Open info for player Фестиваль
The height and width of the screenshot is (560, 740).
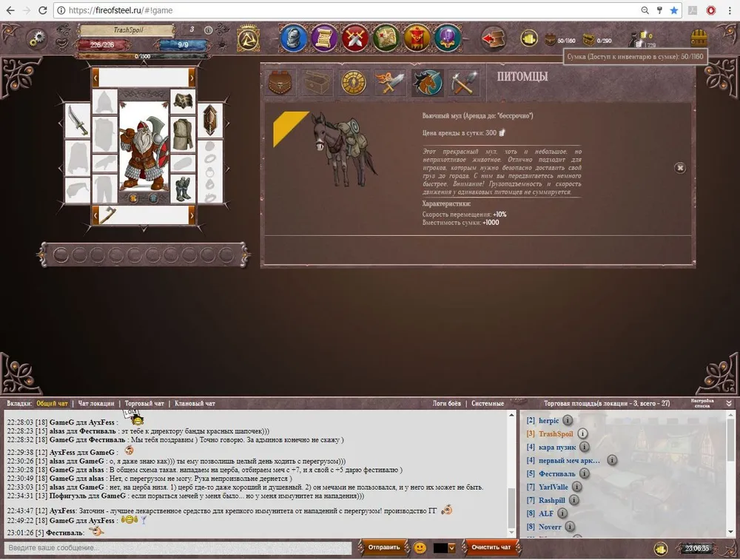point(585,473)
